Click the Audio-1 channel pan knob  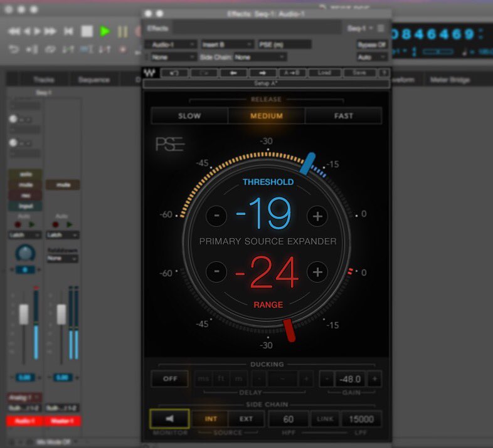pos(25,253)
